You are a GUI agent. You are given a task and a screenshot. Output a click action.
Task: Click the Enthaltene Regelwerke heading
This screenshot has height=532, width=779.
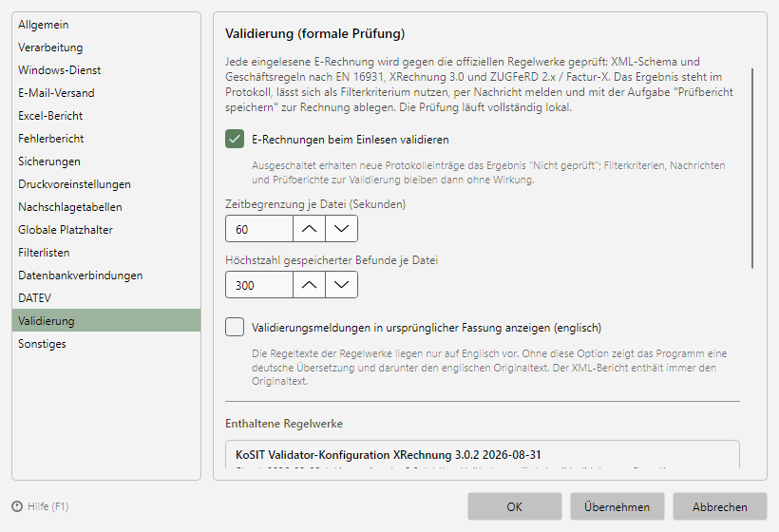coord(284,424)
